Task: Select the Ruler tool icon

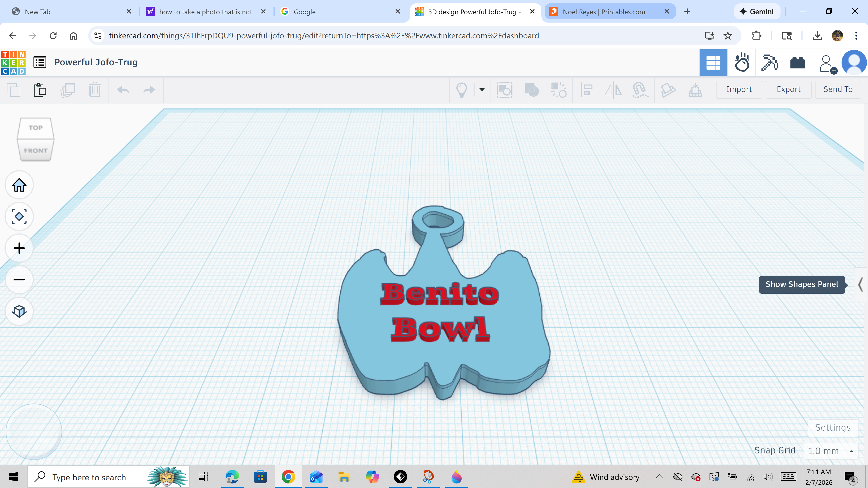Action: (x=695, y=90)
